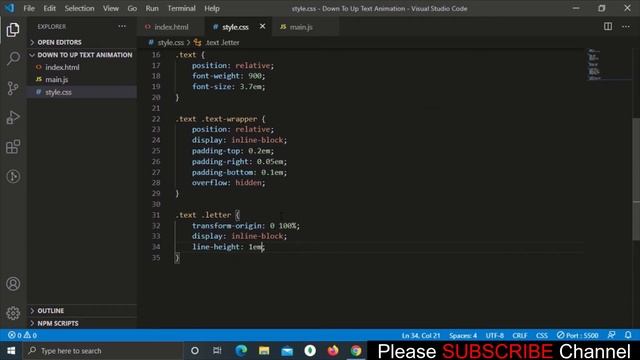The width and height of the screenshot is (640, 360).
Task: Click the Windows taskbar search box
Action: click(104, 351)
